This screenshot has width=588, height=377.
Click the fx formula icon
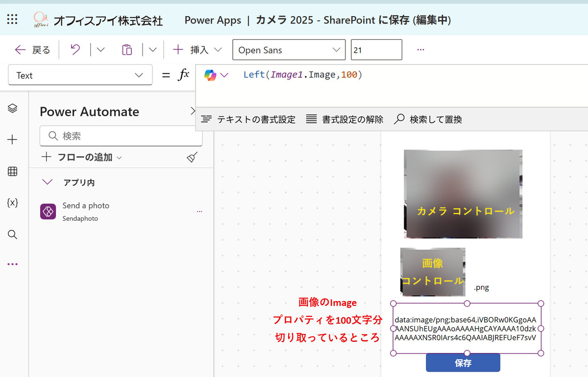click(x=183, y=75)
